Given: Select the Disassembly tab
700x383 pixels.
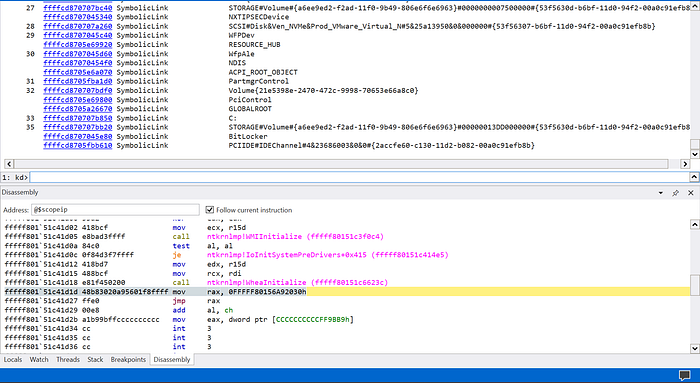Looking at the screenshot, I should (x=172, y=359).
